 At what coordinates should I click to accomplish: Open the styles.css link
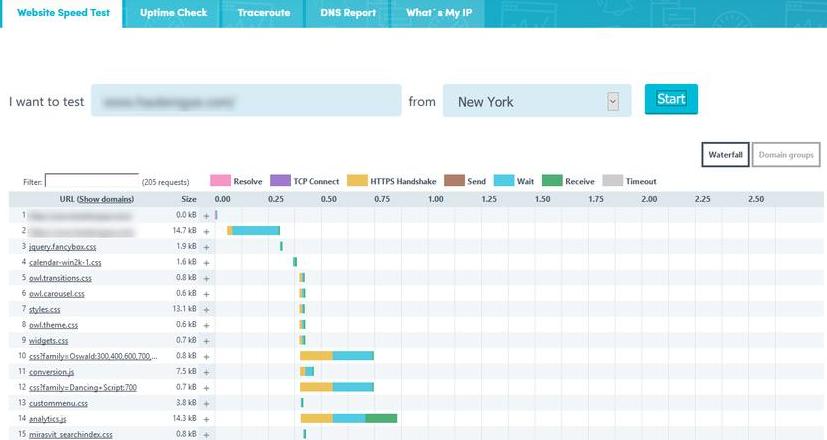tap(44, 309)
